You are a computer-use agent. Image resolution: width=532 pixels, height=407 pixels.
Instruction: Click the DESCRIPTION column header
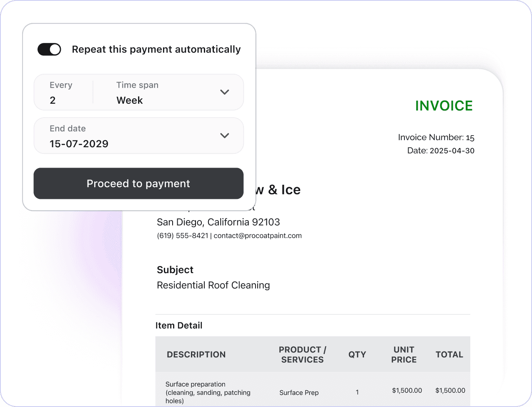click(196, 354)
